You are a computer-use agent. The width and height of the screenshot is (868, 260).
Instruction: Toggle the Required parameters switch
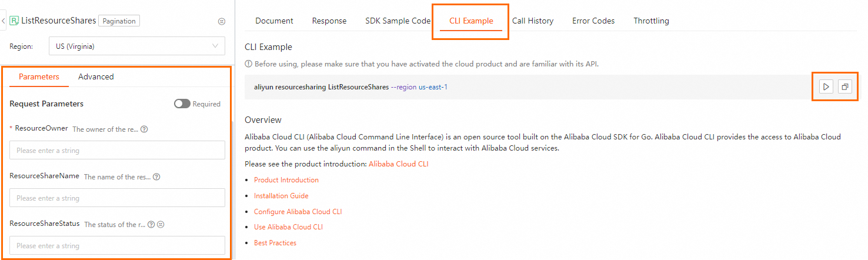click(182, 104)
